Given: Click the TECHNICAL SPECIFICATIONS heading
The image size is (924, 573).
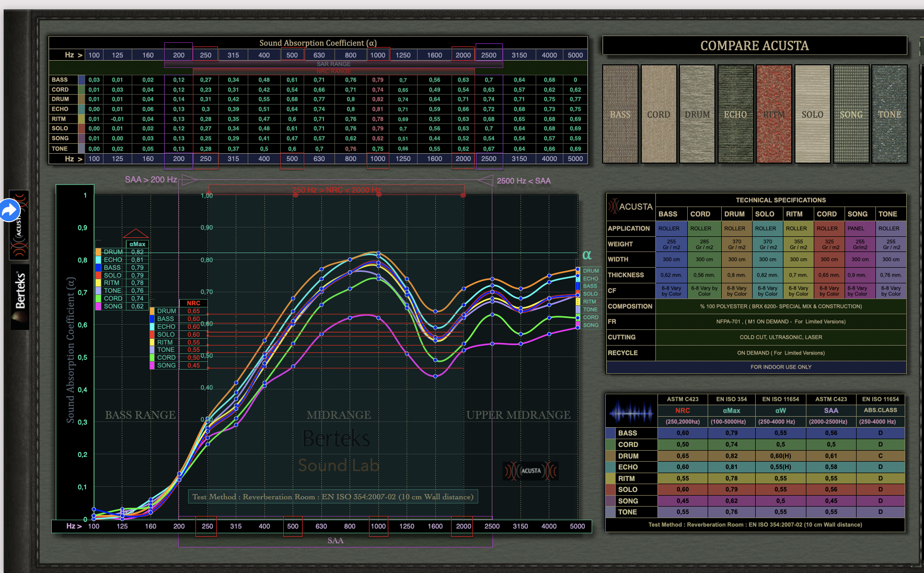Looking at the screenshot, I should [x=781, y=200].
